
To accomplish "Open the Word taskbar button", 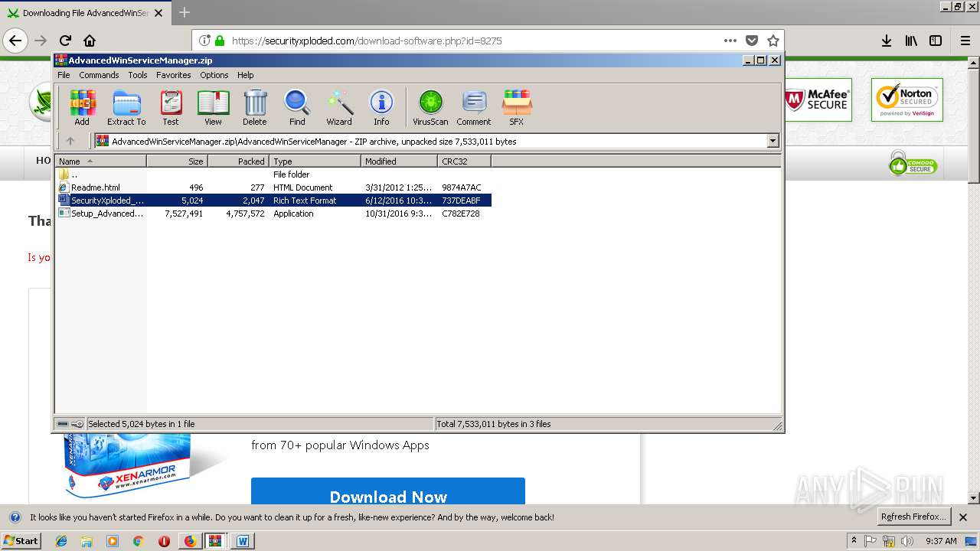I will pos(243,541).
